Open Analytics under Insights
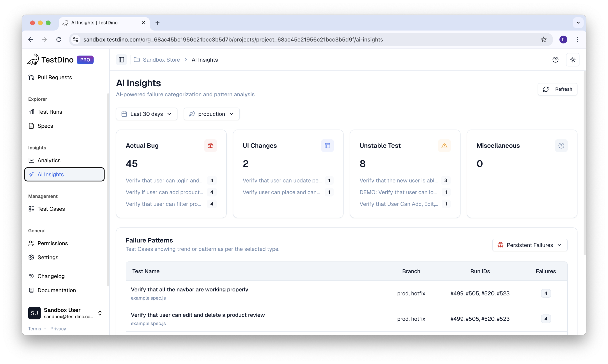Screen dimensions: 608x364 (x=49, y=160)
